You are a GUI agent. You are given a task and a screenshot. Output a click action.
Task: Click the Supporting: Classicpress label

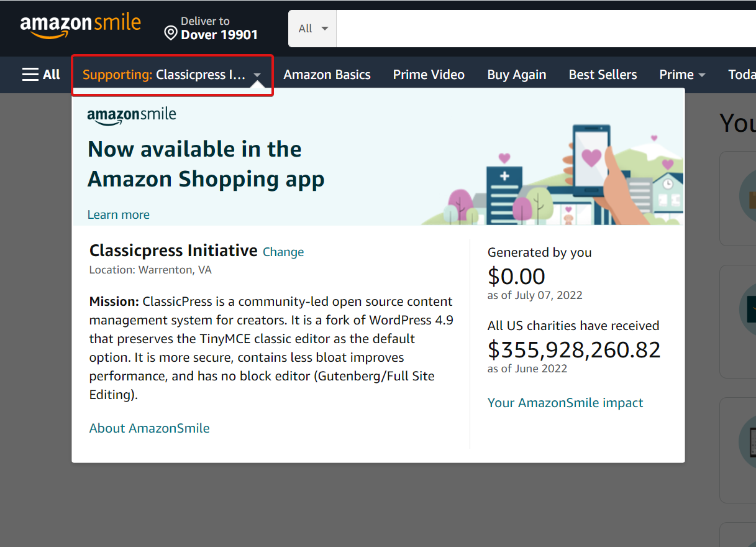pyautogui.click(x=165, y=75)
